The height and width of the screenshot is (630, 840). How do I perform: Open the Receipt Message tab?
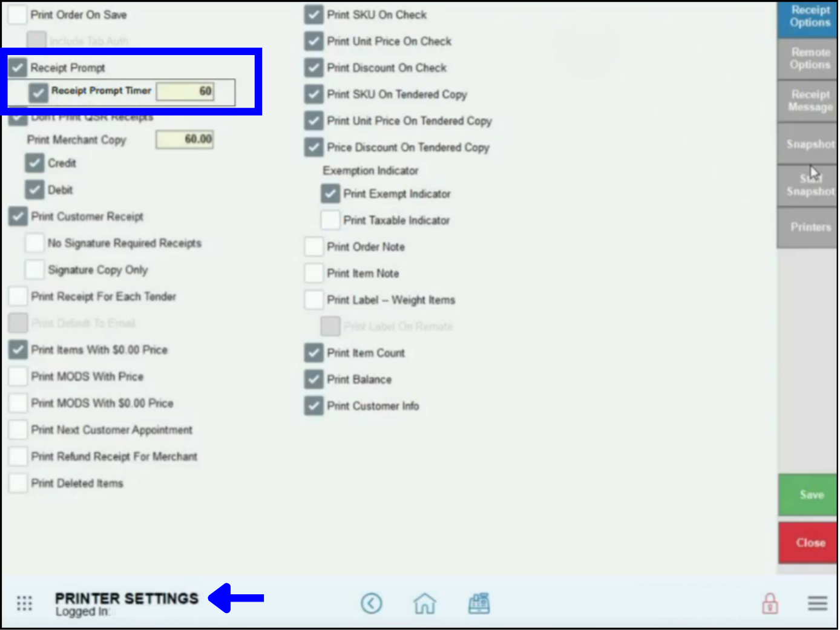[809, 101]
